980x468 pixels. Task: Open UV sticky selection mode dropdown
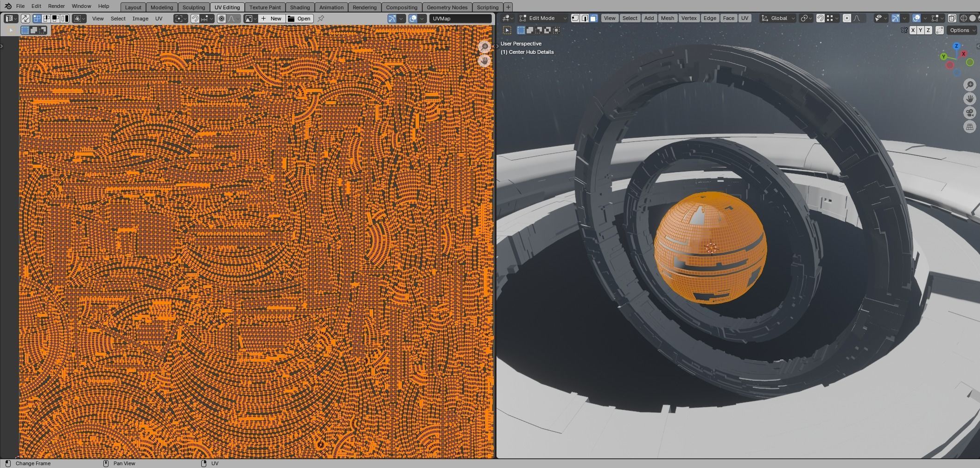79,19
